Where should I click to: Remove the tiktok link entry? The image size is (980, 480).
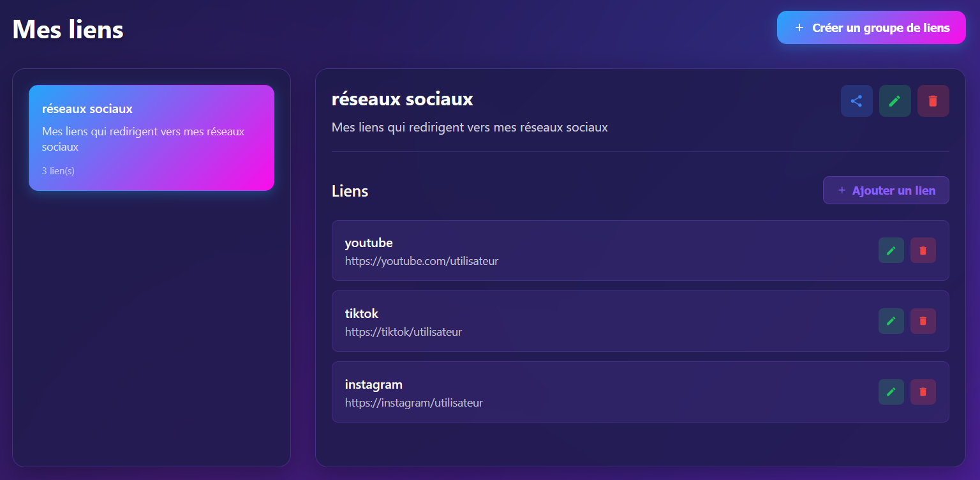(923, 321)
